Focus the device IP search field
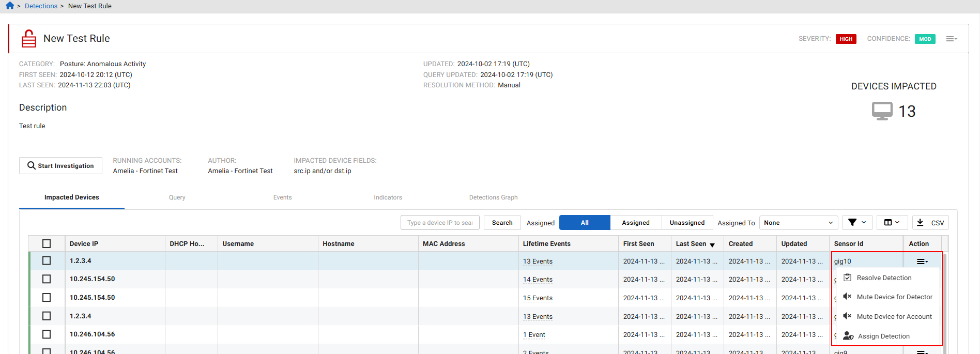This screenshot has height=354, width=980. pos(440,223)
